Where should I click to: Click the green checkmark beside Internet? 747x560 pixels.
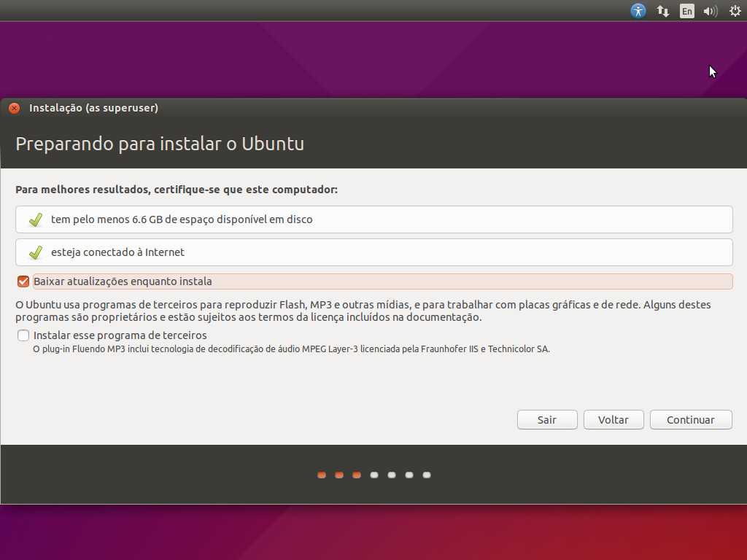pyautogui.click(x=36, y=252)
